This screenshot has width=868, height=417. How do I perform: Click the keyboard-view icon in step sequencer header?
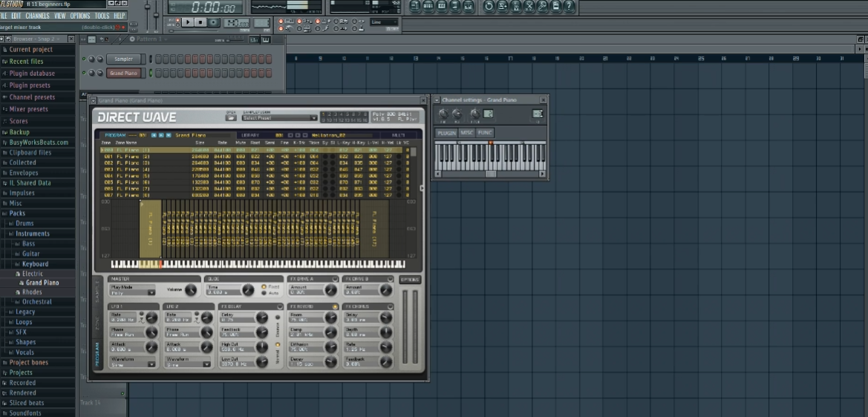pyautogui.click(x=266, y=39)
